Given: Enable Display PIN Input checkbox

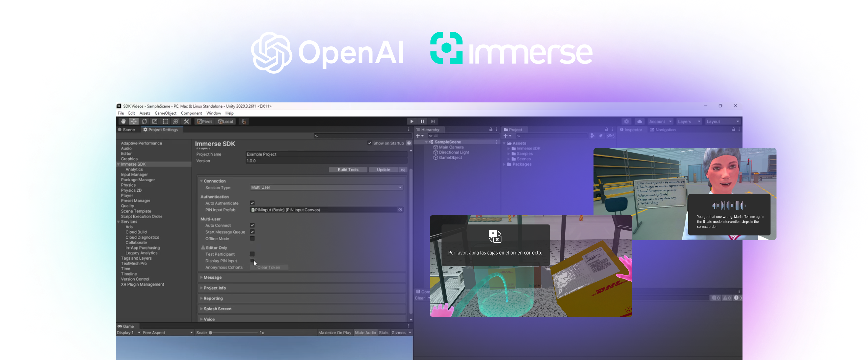Looking at the screenshot, I should pyautogui.click(x=252, y=261).
